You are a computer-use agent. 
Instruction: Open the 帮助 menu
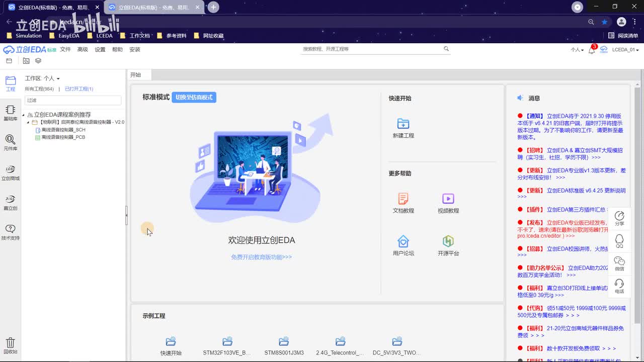(x=117, y=49)
